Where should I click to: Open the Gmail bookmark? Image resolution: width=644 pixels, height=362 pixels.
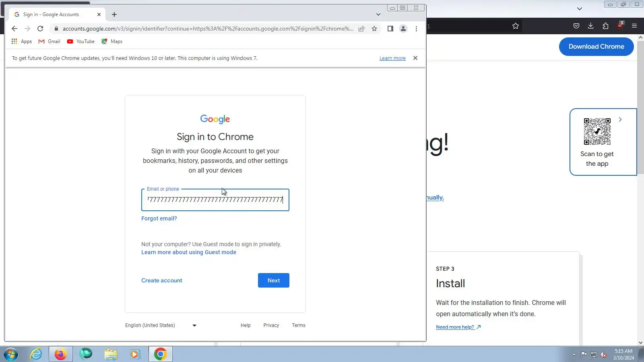tap(49, 41)
